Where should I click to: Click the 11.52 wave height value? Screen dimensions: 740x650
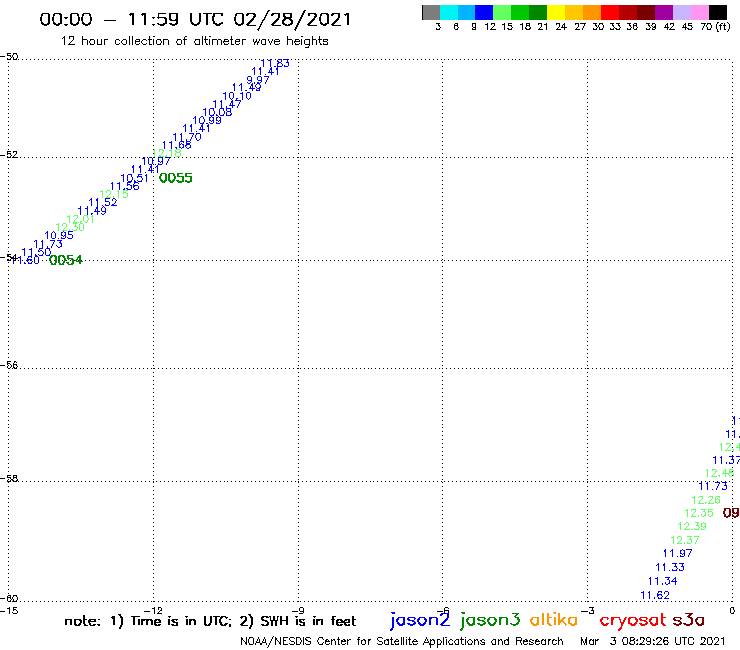click(103, 203)
